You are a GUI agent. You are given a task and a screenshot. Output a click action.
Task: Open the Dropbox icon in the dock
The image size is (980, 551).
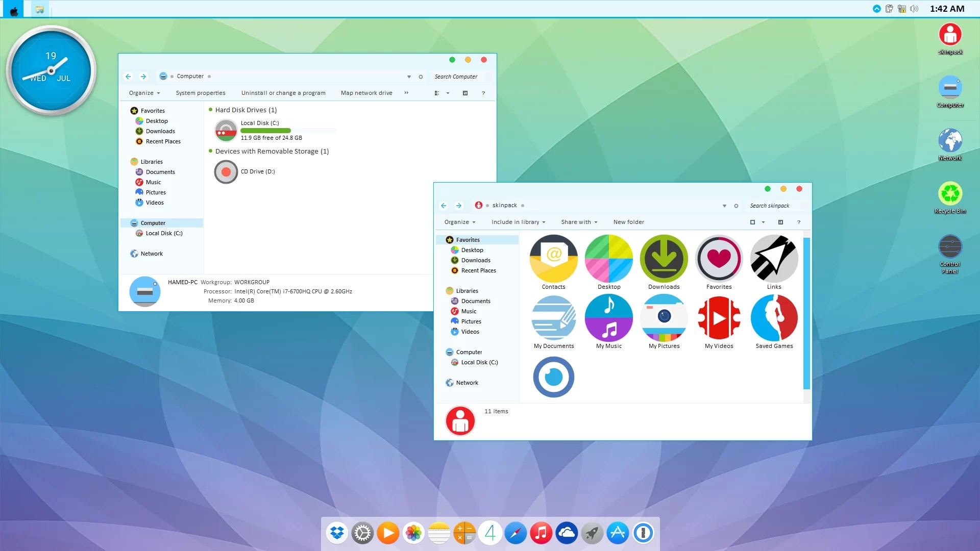337,533
